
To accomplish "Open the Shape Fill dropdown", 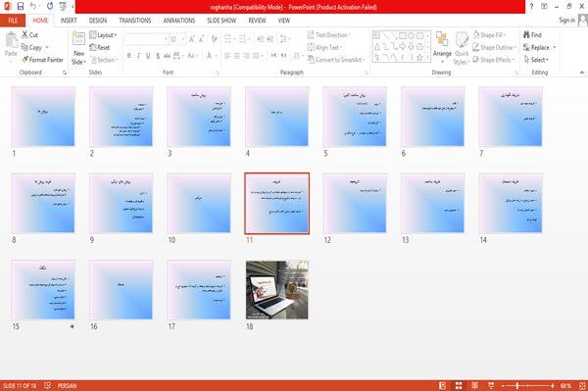I will (x=489, y=35).
